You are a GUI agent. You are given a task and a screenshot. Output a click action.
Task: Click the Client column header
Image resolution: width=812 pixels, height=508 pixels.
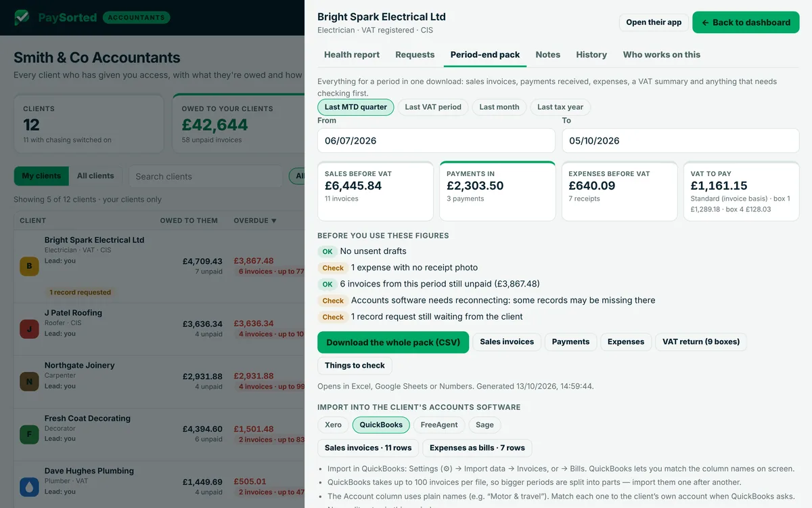click(33, 221)
